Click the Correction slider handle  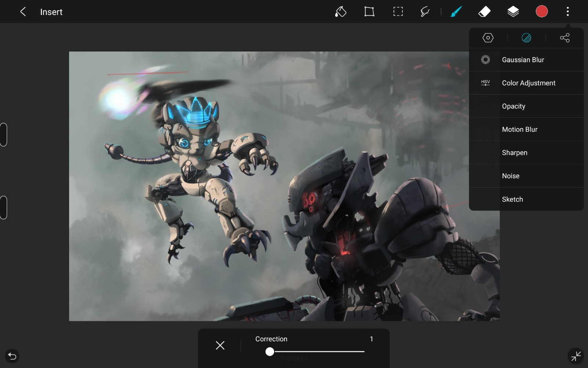point(270,352)
